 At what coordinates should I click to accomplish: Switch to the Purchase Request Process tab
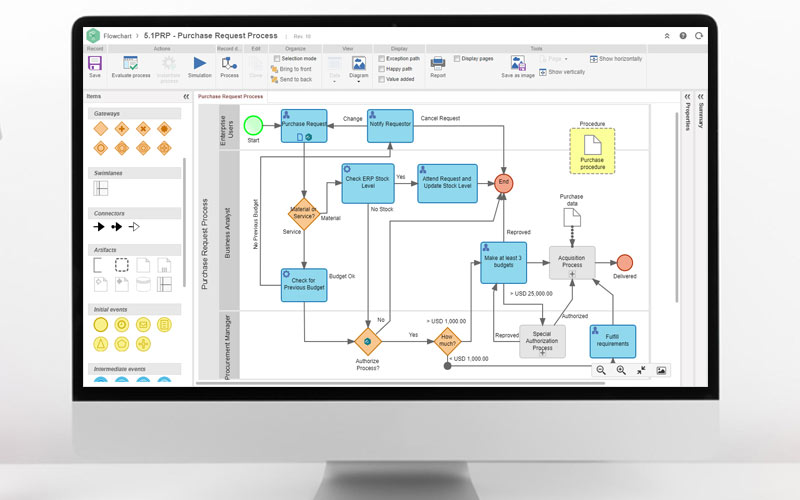click(231, 97)
